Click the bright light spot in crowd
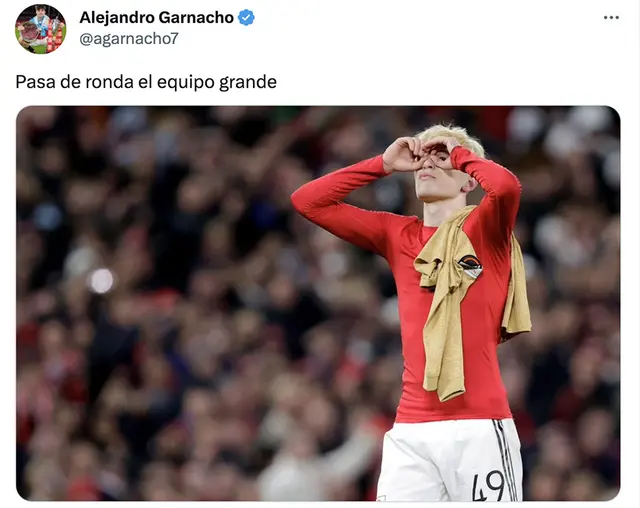 click(x=101, y=281)
